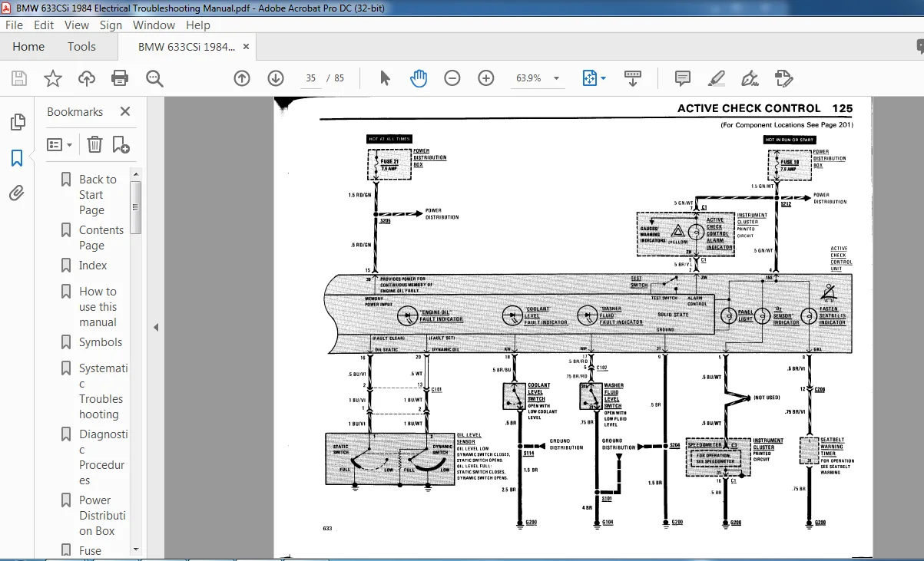Switch to the Home tab
924x561 pixels.
tap(28, 47)
